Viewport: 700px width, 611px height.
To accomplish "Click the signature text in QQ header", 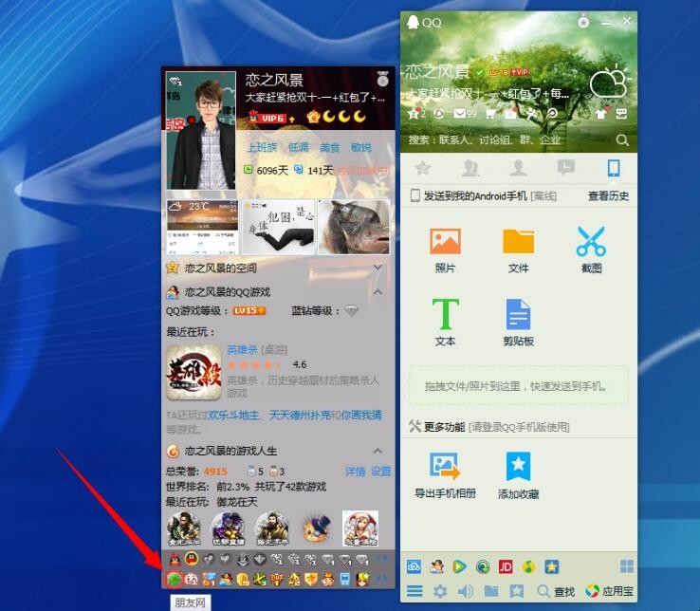I will pos(488,93).
